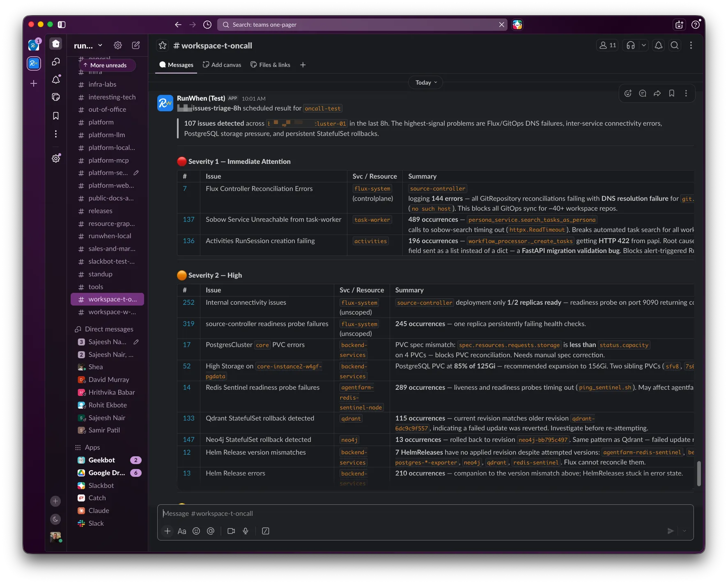The height and width of the screenshot is (584, 728).
Task: View the 11 channel members
Action: [x=608, y=45]
